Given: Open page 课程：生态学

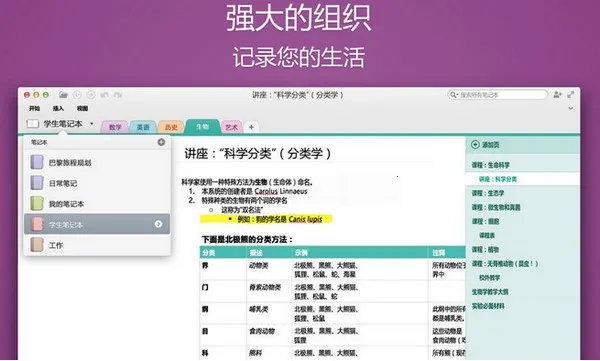Looking at the screenshot, I should 488,193.
